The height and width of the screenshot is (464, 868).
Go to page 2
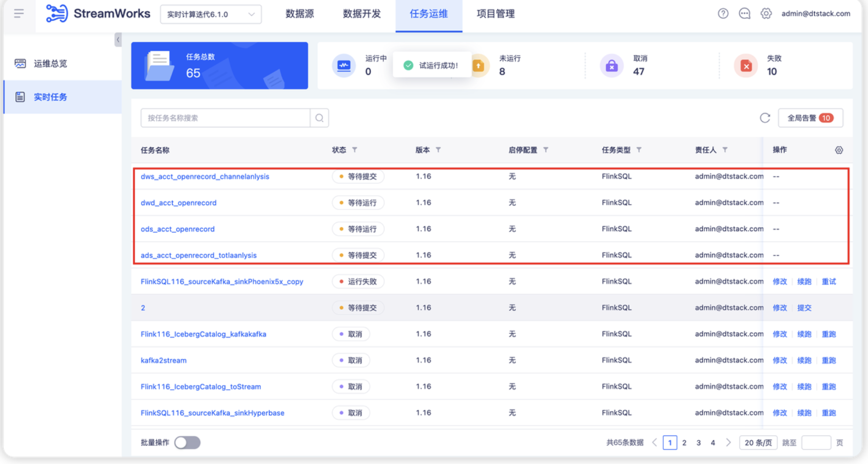[684, 442]
